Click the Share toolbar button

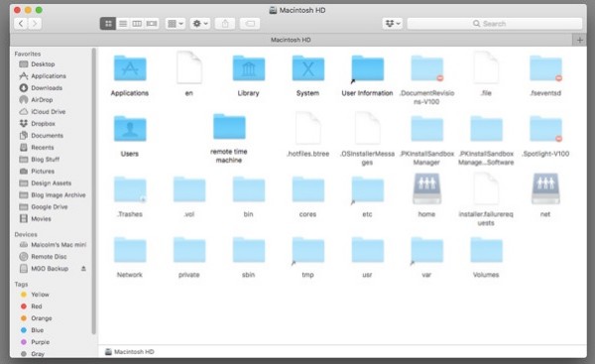[x=225, y=24]
